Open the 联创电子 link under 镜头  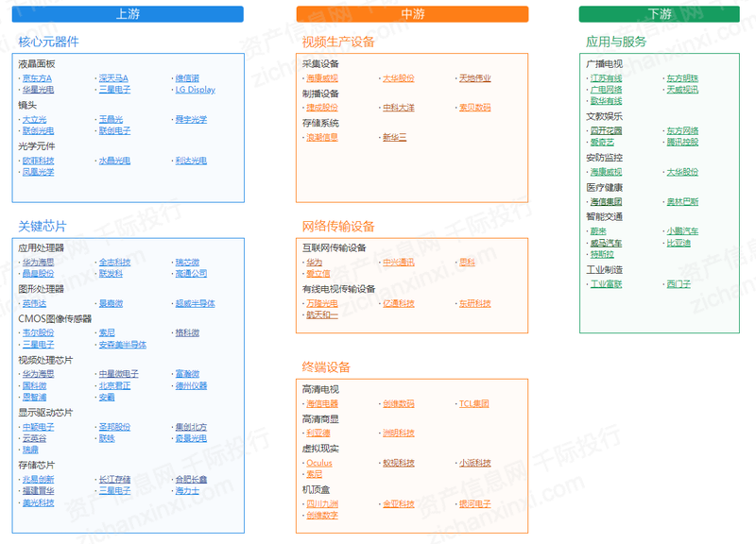(114, 130)
